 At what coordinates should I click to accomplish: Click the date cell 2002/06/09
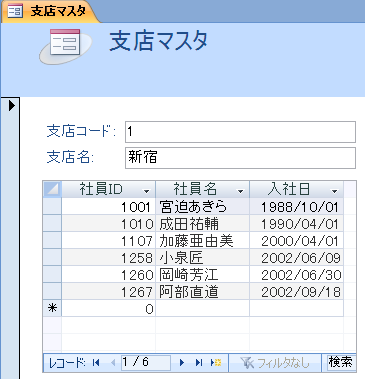click(x=297, y=258)
